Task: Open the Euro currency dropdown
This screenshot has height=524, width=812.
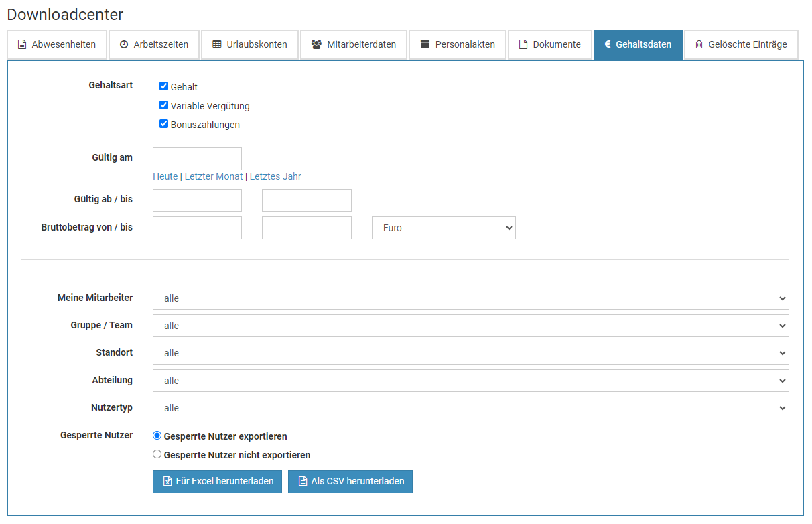Action: [444, 228]
